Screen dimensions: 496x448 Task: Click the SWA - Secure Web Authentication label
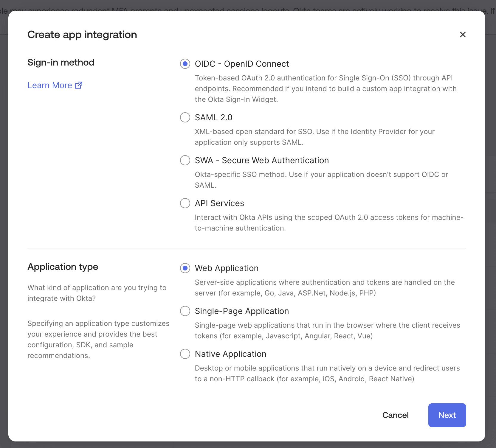pos(262,160)
